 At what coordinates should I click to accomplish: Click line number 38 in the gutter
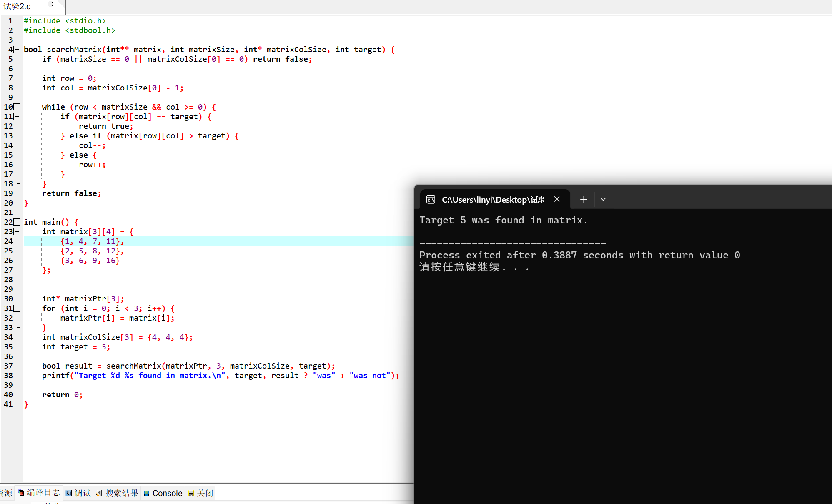tap(8, 376)
